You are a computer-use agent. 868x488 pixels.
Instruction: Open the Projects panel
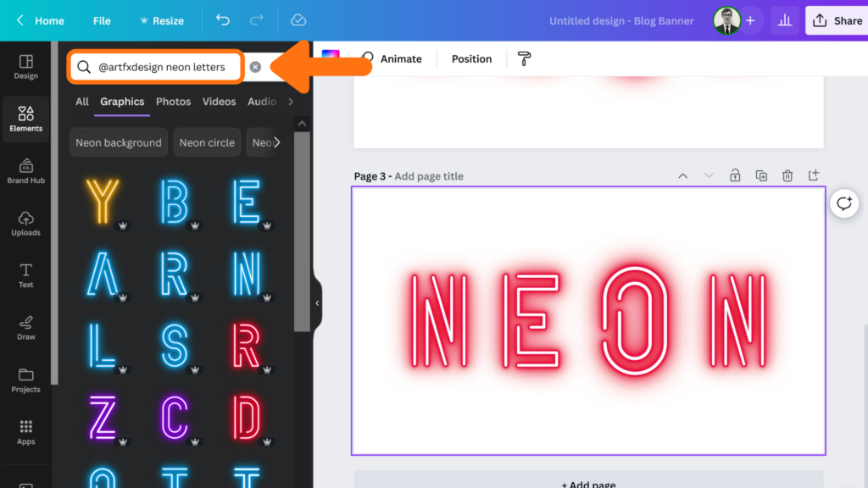click(25, 380)
